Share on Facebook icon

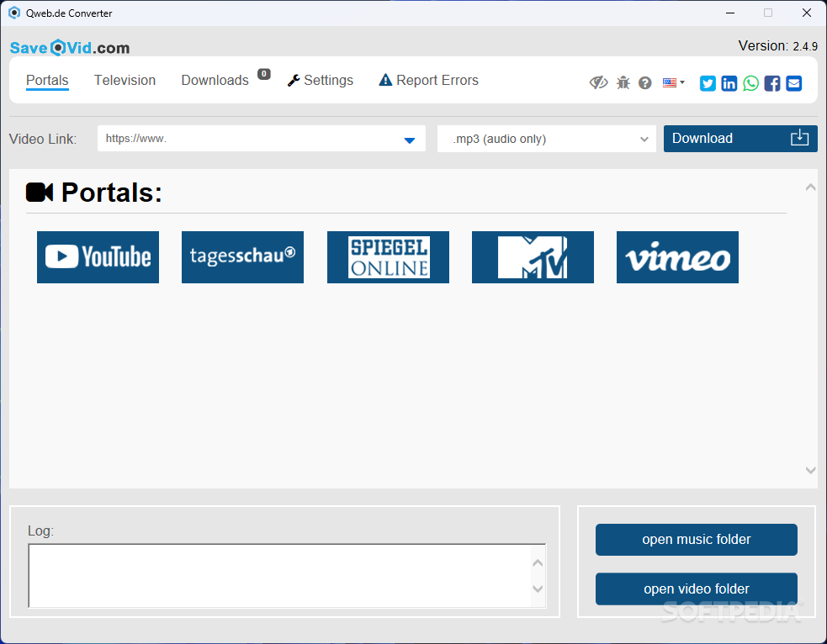pos(772,83)
